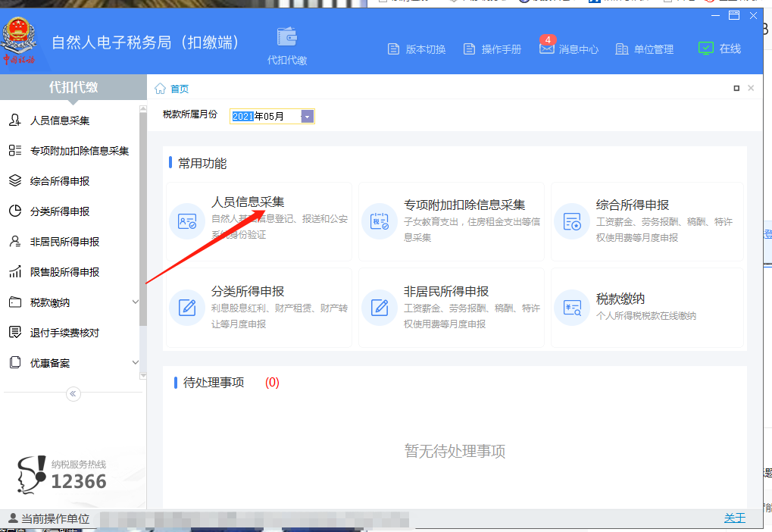This screenshot has height=532, width=772.
Task: Click the 待处理事项 count (0)
Action: pyautogui.click(x=272, y=383)
